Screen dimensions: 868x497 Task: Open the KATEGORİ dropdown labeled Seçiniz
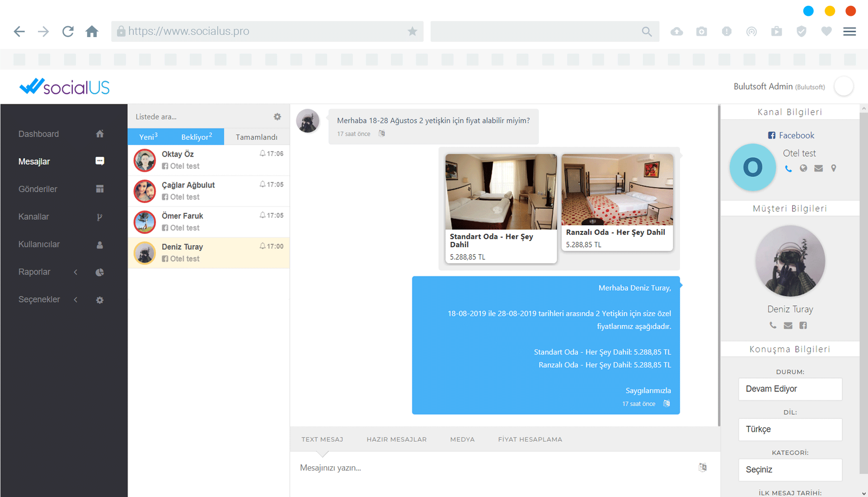click(790, 470)
